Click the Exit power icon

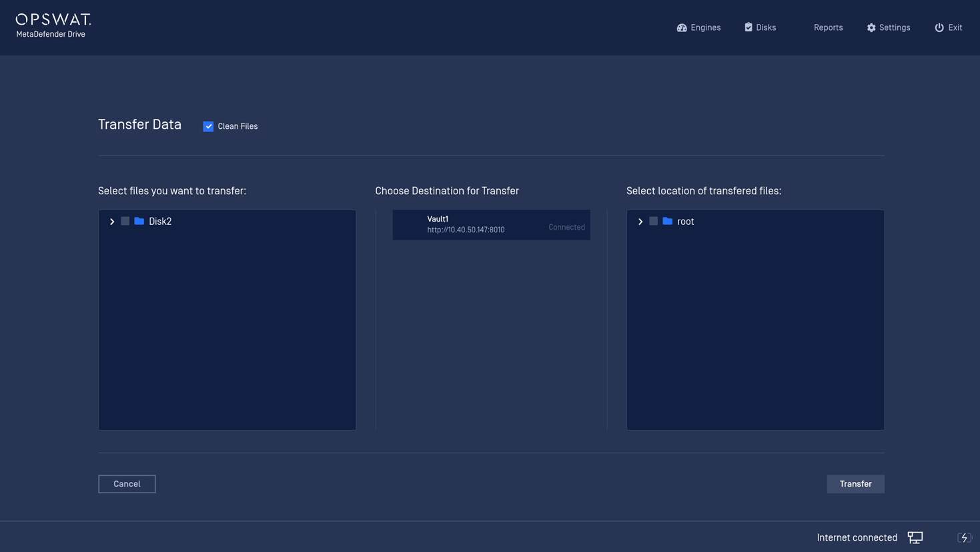coord(939,28)
